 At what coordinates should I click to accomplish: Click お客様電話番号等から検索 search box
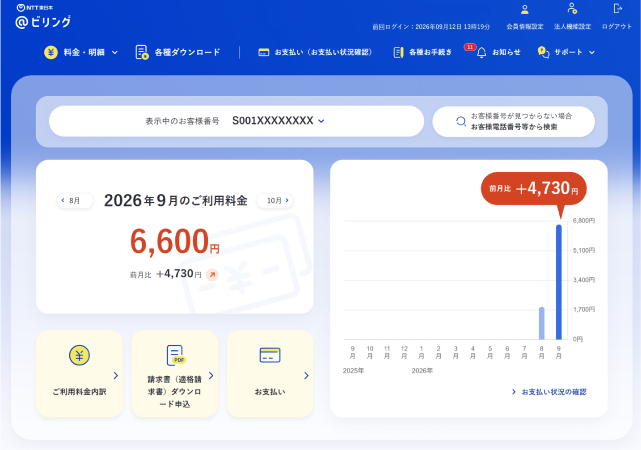pos(513,121)
